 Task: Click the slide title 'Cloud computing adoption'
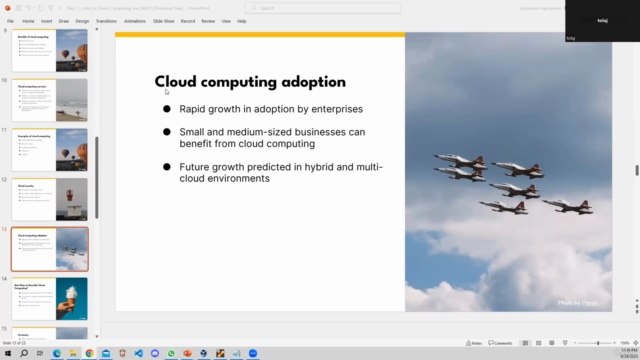click(x=250, y=82)
